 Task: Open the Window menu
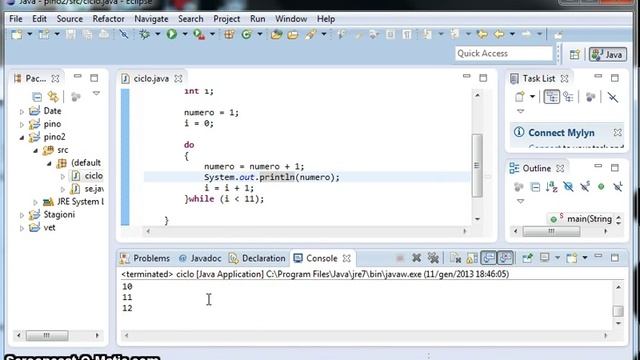291,19
